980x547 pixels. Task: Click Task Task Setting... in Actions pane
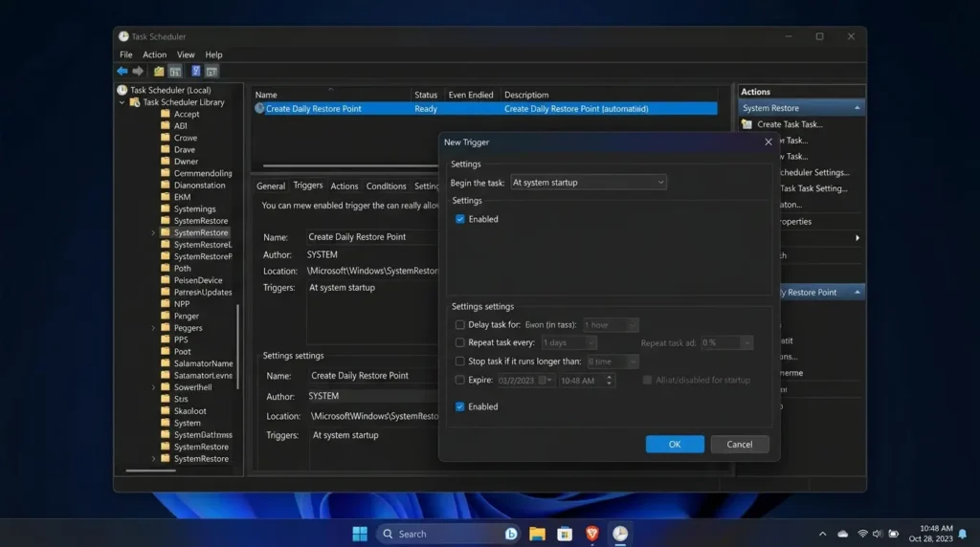813,188
